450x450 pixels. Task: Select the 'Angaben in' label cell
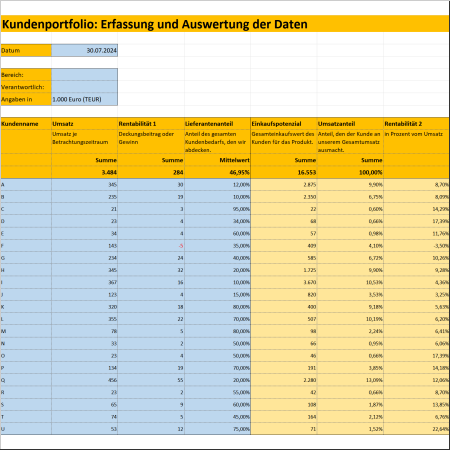click(26, 99)
